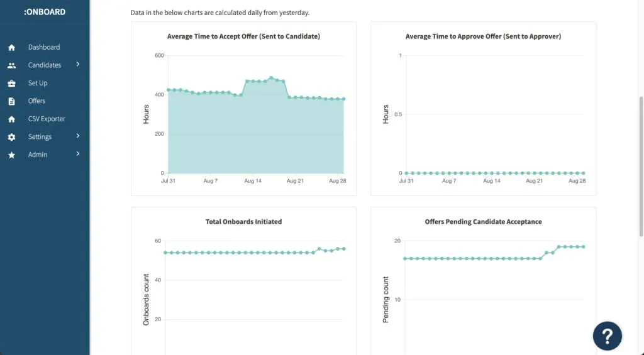Click the last point on Offers Pending chart
Image resolution: width=644 pixels, height=355 pixels.
(x=584, y=247)
